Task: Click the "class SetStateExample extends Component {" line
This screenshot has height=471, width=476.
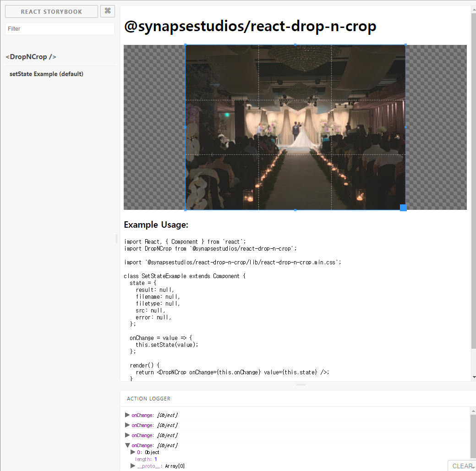Action: pyautogui.click(x=185, y=276)
